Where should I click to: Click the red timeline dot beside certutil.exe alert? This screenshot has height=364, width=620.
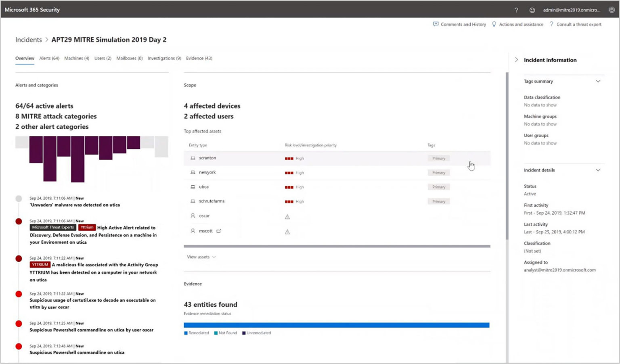[19, 294]
